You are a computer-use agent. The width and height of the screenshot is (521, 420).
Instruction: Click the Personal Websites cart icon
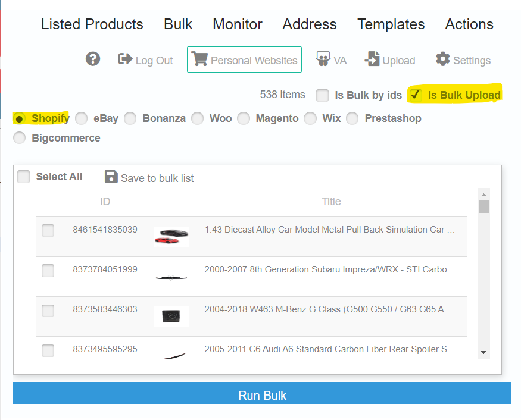(199, 59)
